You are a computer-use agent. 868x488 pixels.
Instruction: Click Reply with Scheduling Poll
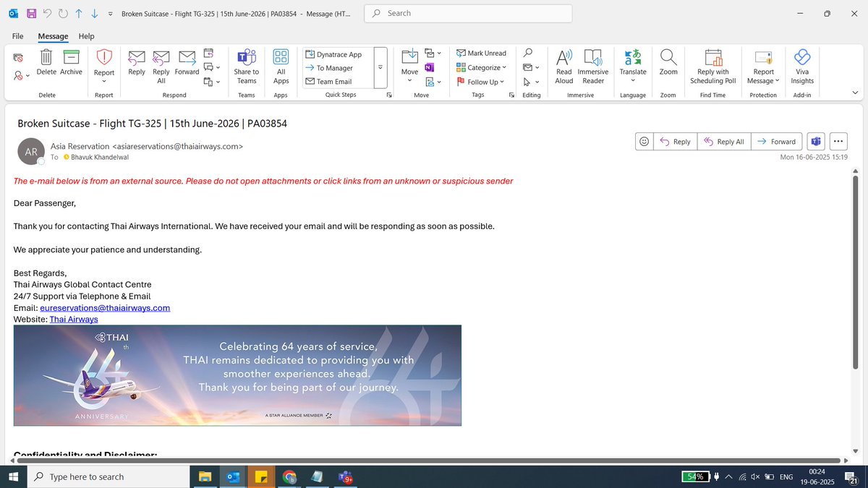(x=713, y=67)
